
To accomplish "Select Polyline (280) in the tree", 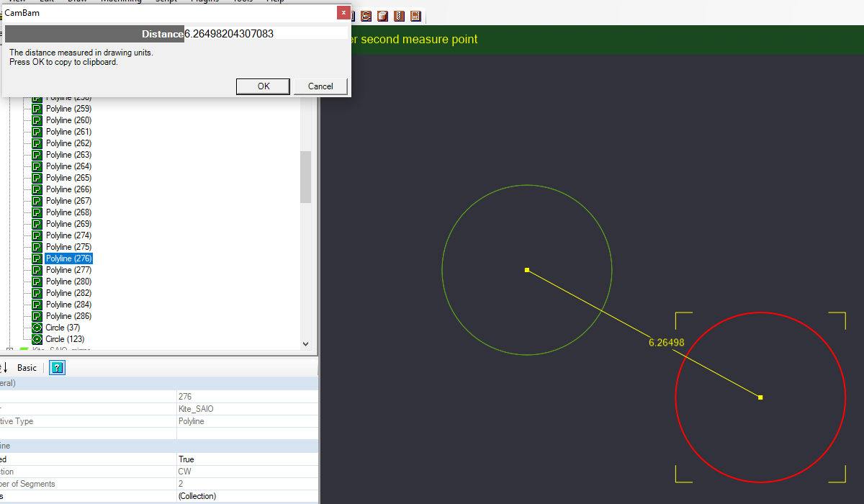I will coord(68,282).
